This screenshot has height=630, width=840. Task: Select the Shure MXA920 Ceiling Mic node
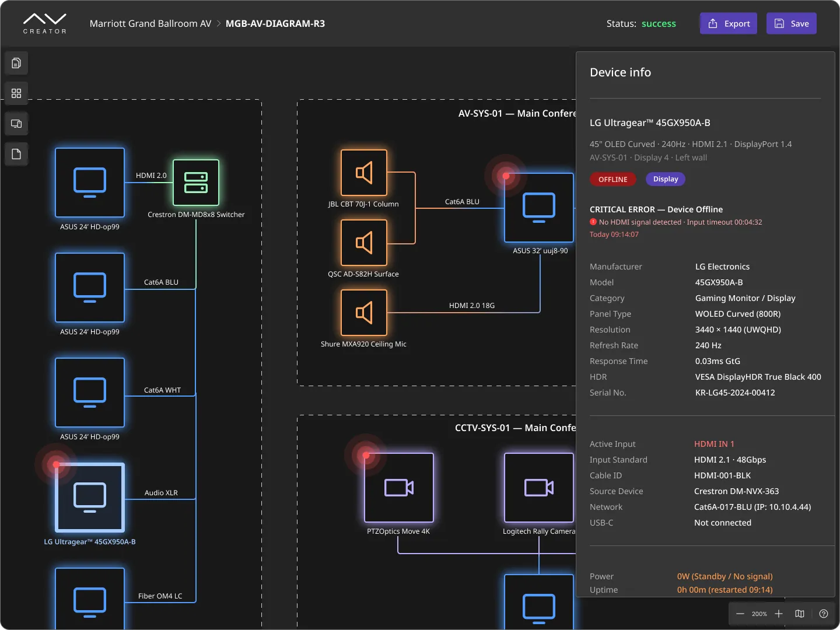point(364,313)
